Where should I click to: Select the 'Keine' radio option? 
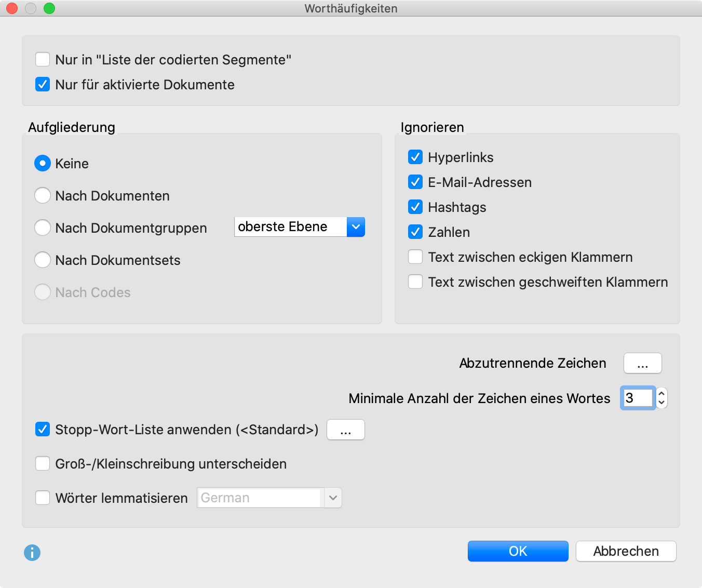[43, 163]
